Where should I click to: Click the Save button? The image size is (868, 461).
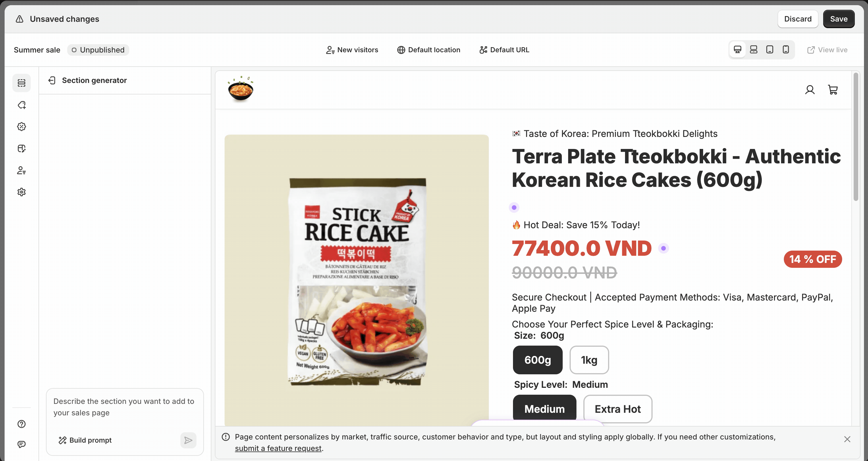838,19
